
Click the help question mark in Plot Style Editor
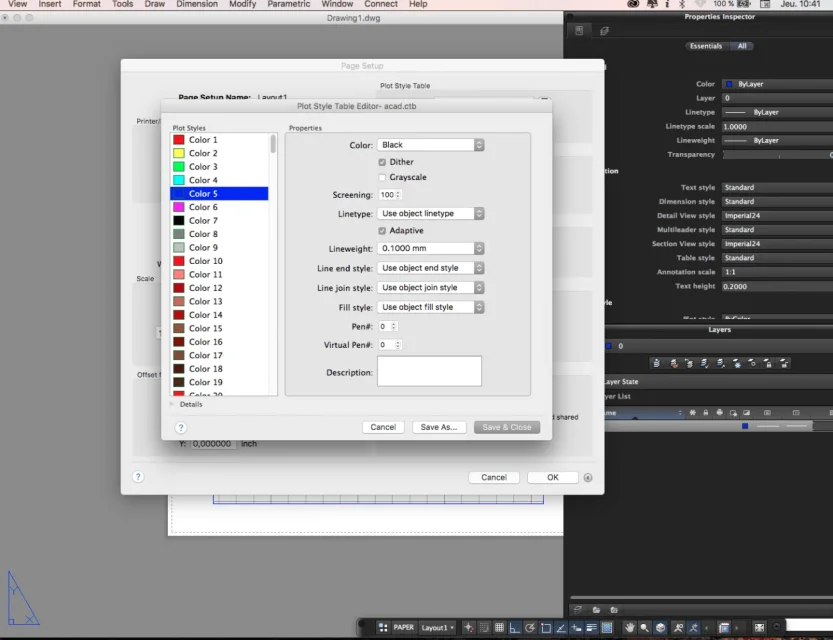182,427
